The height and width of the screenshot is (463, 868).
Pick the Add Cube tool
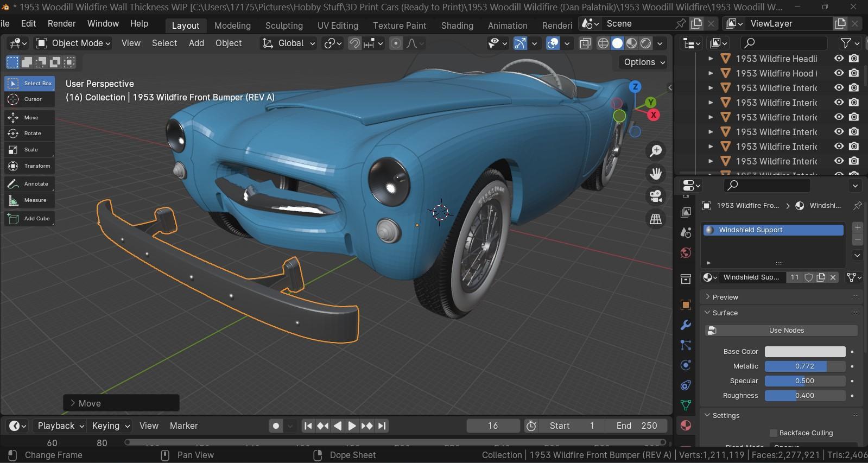pos(30,218)
